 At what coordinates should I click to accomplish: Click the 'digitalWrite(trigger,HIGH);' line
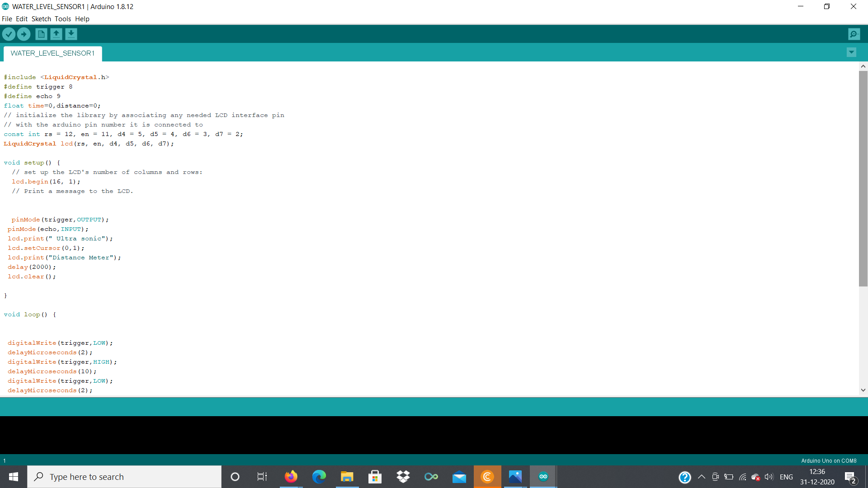[62, 362]
